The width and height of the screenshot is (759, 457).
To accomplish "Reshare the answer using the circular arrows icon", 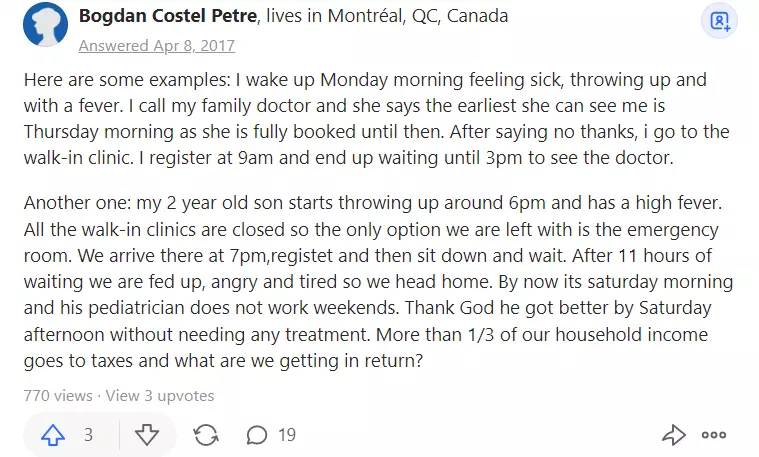I will [206, 435].
